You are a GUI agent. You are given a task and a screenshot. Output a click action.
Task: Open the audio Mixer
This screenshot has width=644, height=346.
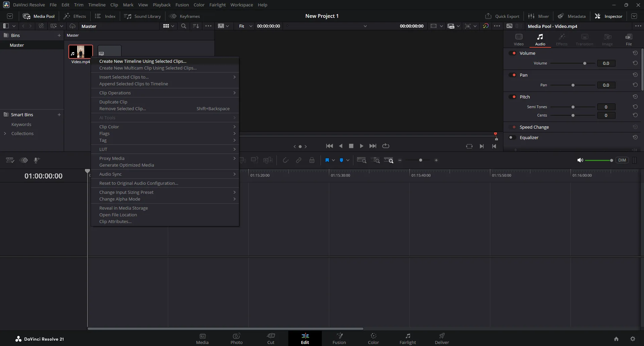point(538,16)
